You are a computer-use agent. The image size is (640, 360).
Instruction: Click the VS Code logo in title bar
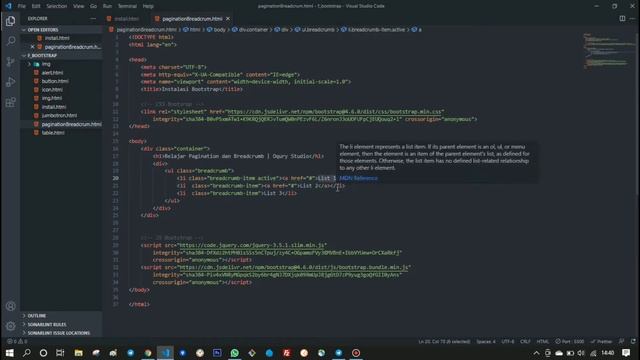coord(8,6)
